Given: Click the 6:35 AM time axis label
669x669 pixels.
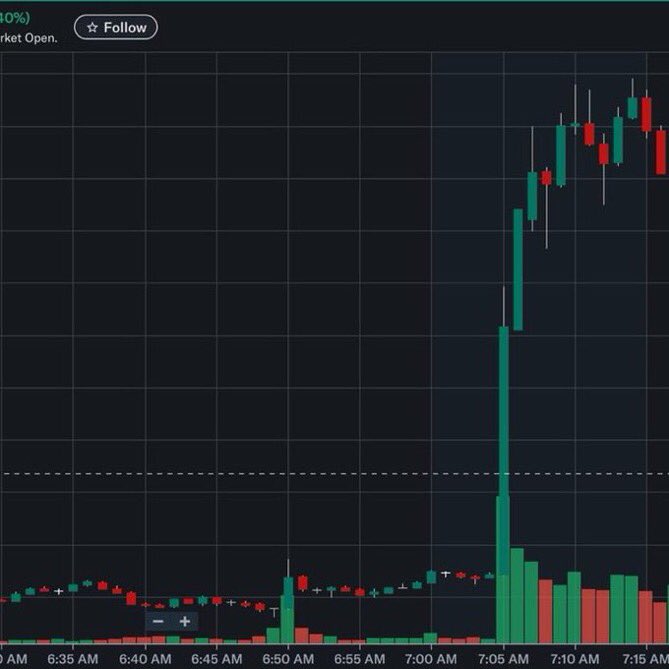Looking at the screenshot, I should 73,659.
